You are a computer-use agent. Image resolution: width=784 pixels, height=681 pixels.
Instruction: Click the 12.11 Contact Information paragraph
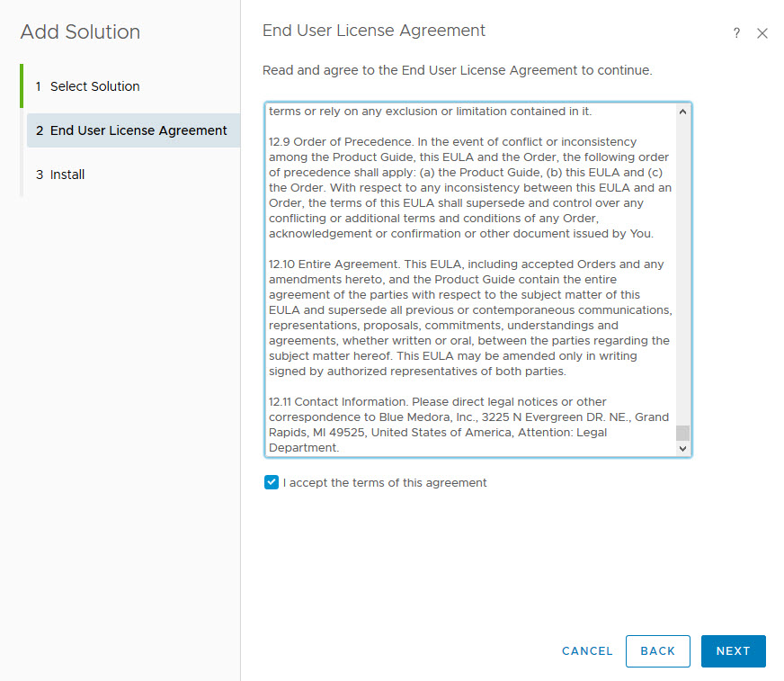pos(468,425)
